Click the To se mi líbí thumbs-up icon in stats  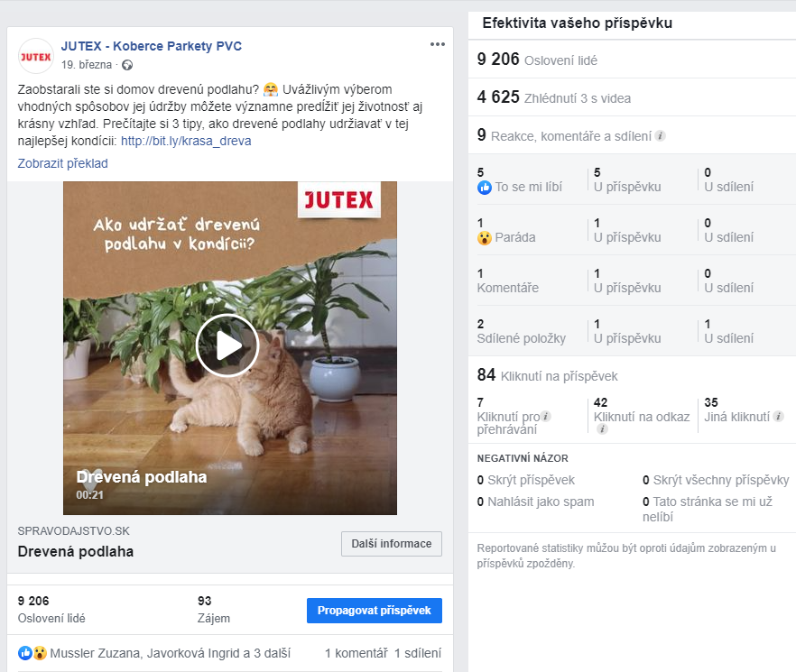pos(485,188)
